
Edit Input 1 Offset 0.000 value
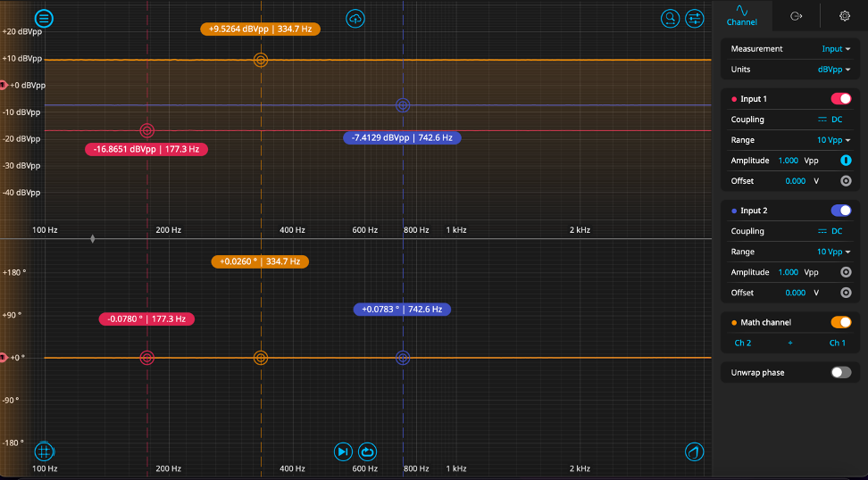tap(796, 181)
